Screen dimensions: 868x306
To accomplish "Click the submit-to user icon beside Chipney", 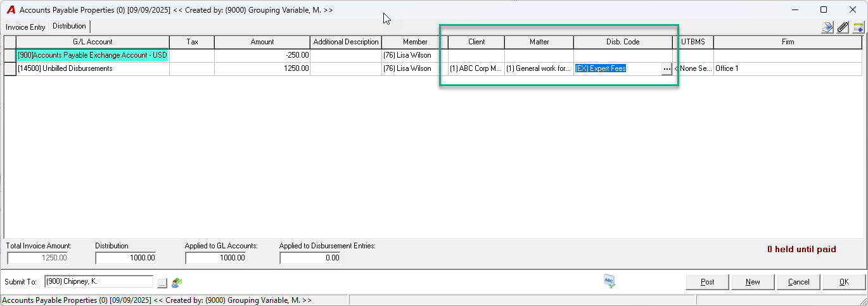I will pyautogui.click(x=177, y=282).
